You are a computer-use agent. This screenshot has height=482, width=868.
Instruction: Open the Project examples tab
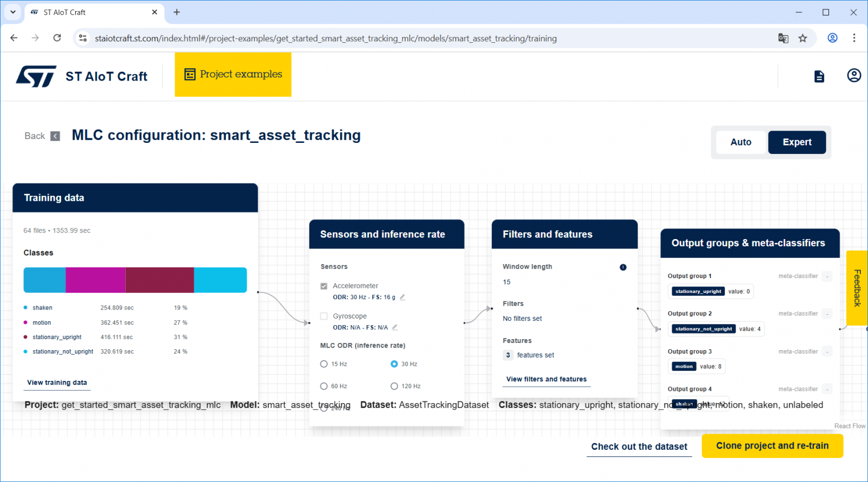point(233,74)
